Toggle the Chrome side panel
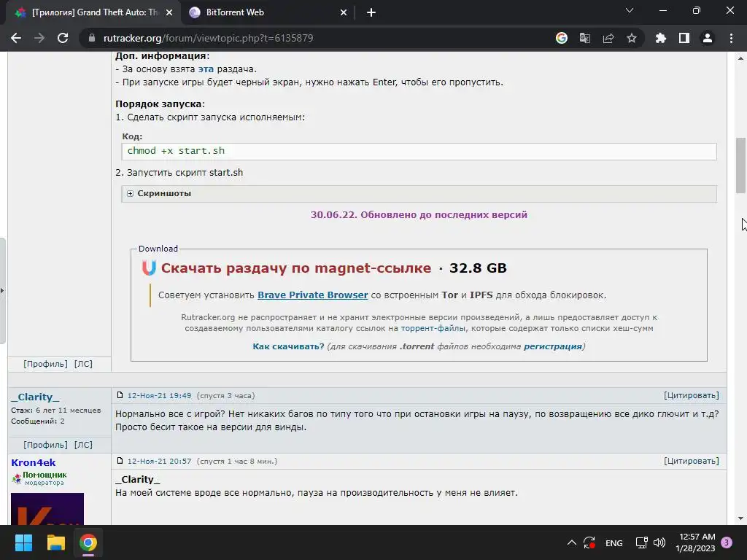 click(x=684, y=38)
